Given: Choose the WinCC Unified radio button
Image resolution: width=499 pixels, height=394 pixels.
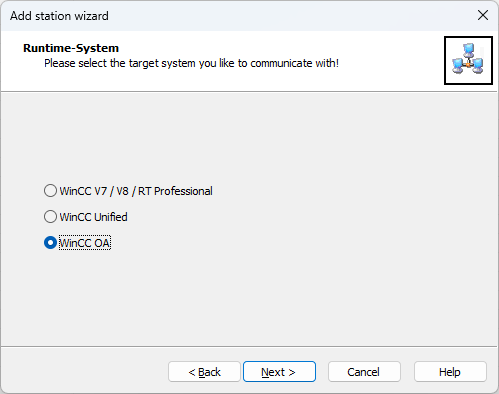Looking at the screenshot, I should click(50, 217).
